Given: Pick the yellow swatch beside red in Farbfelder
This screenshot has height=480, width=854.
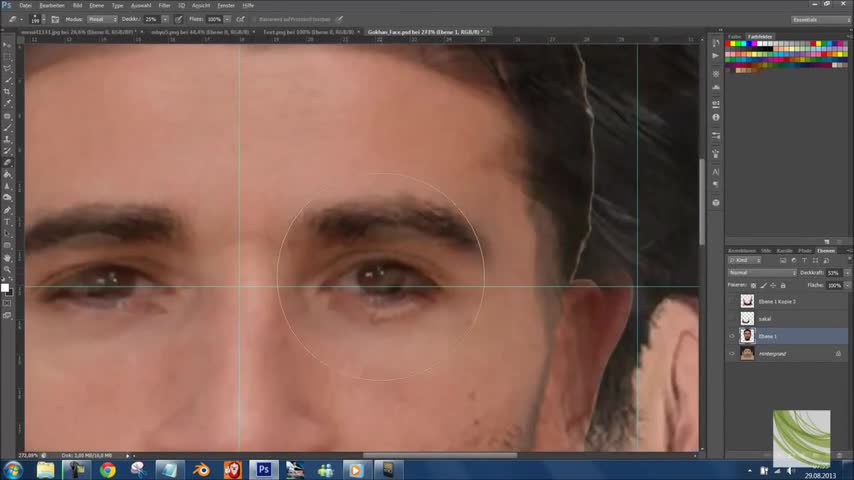Looking at the screenshot, I should (733, 44).
